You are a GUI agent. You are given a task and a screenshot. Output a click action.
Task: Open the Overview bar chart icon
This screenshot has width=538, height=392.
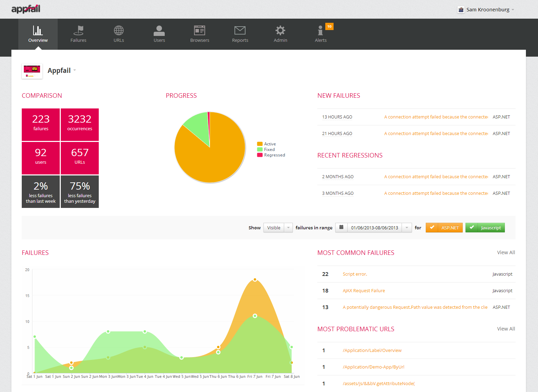[38, 30]
